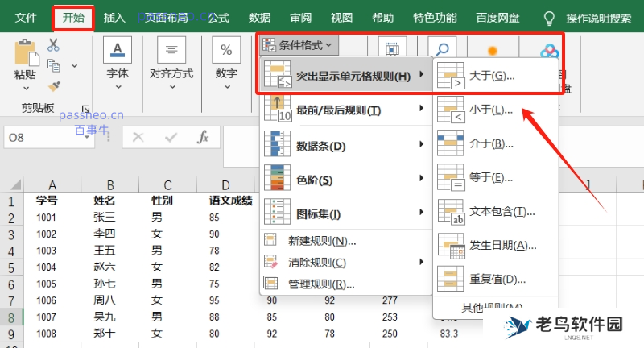The width and height of the screenshot is (644, 348).
Task: Click the Paste clipboard icon
Action: click(x=27, y=52)
